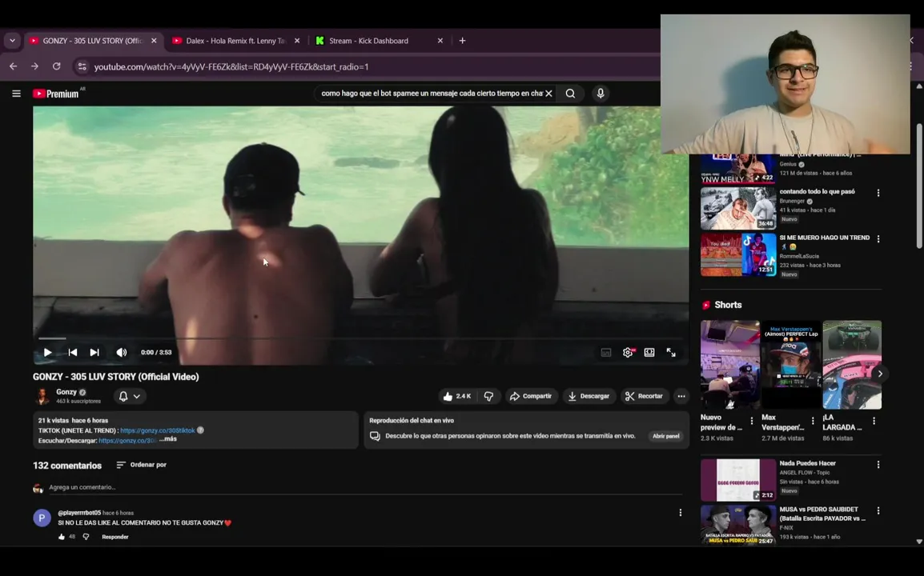Open Max Verstappen PERFECT Lap Short

(x=791, y=365)
